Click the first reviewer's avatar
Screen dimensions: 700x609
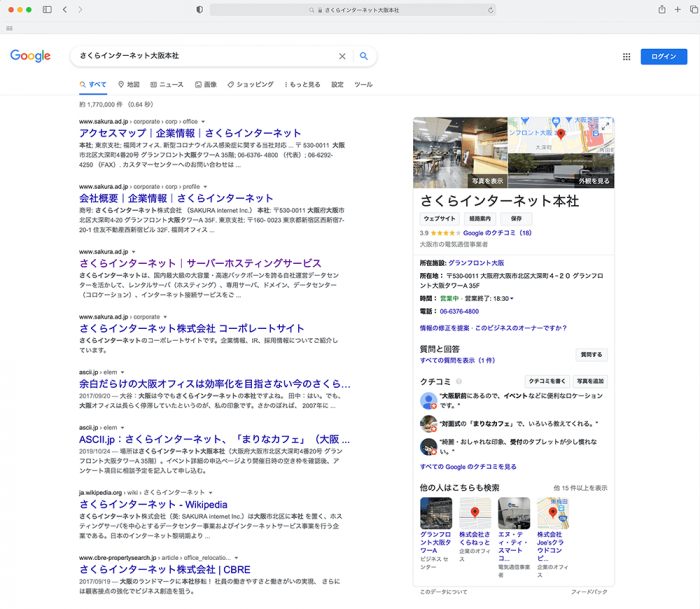[x=429, y=400]
